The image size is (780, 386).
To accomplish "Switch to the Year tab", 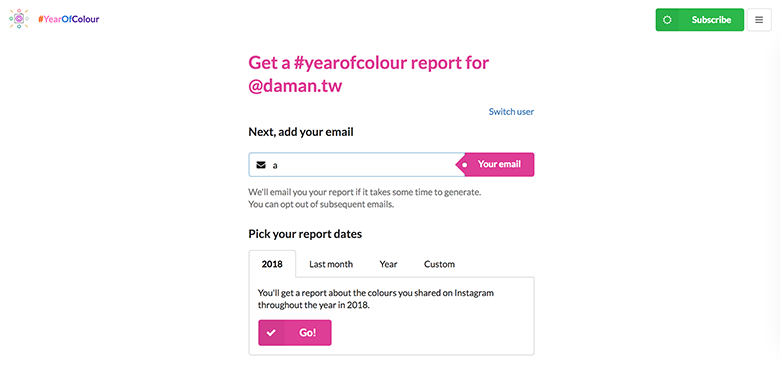I will [x=389, y=264].
